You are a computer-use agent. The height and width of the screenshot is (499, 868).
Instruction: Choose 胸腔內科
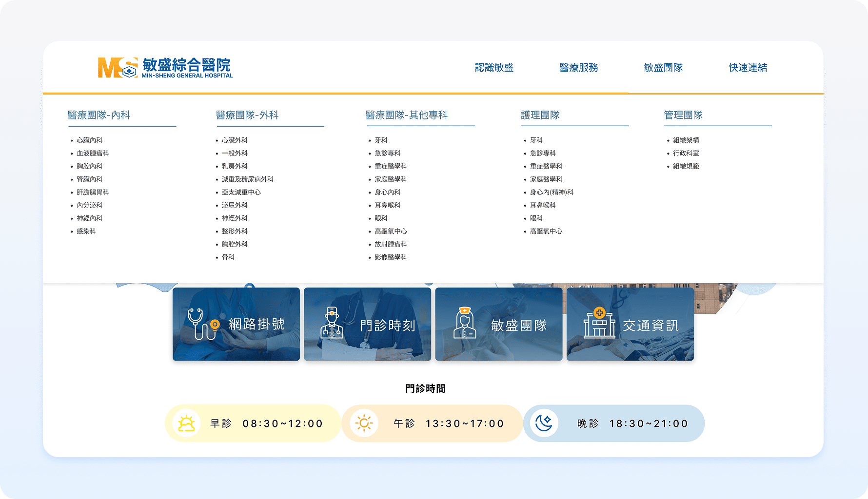pyautogui.click(x=90, y=166)
